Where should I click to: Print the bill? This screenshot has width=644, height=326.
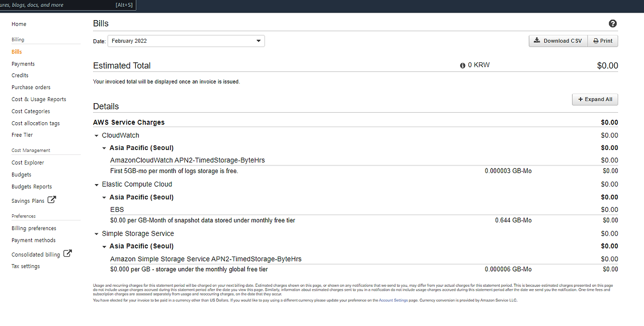coord(603,41)
